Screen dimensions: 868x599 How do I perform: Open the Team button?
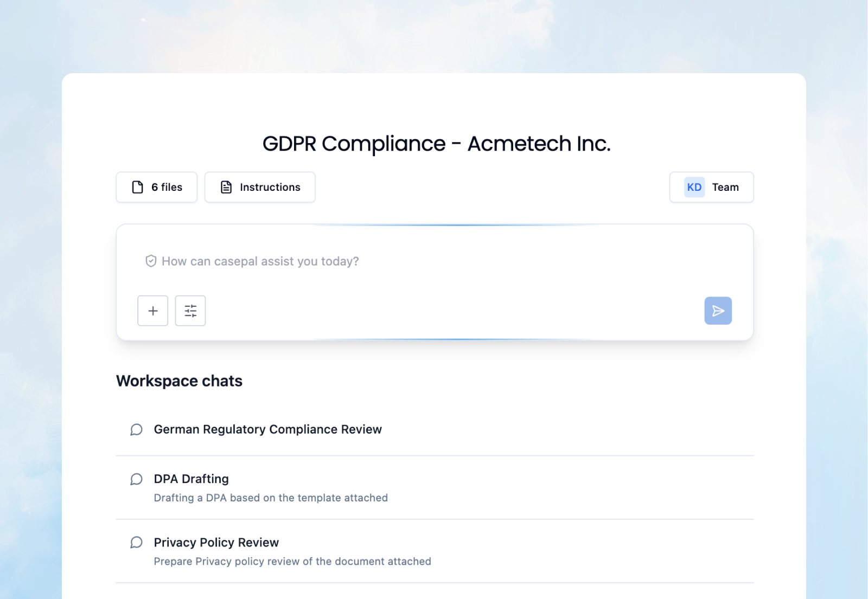point(711,187)
